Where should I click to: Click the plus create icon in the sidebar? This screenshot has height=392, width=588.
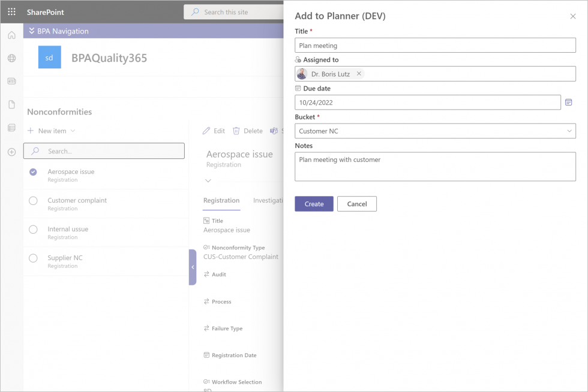point(11,152)
